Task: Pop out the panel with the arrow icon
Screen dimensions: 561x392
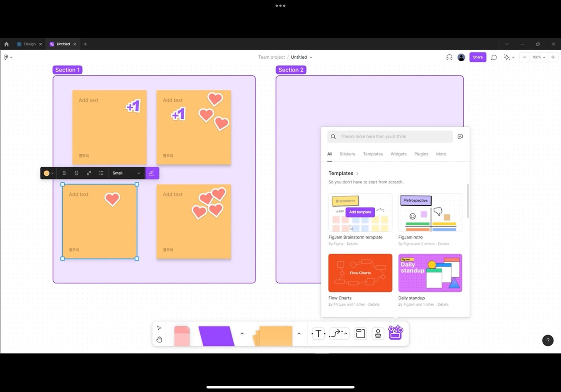Action: point(460,137)
